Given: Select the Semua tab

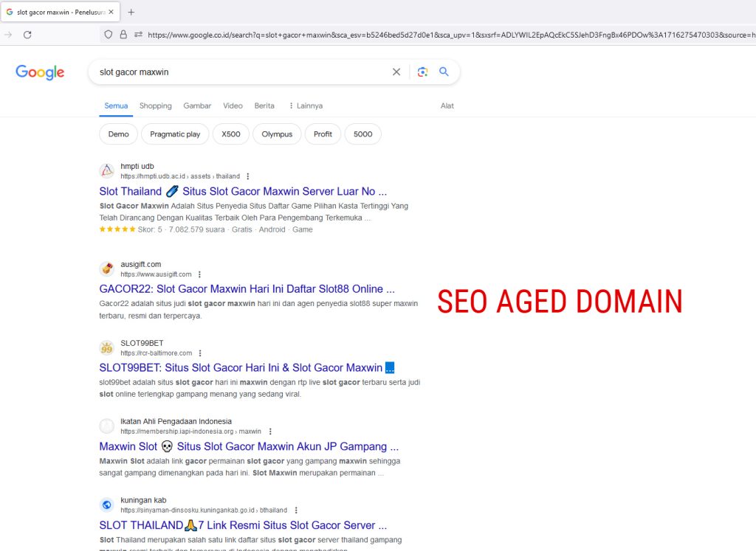Looking at the screenshot, I should point(116,105).
